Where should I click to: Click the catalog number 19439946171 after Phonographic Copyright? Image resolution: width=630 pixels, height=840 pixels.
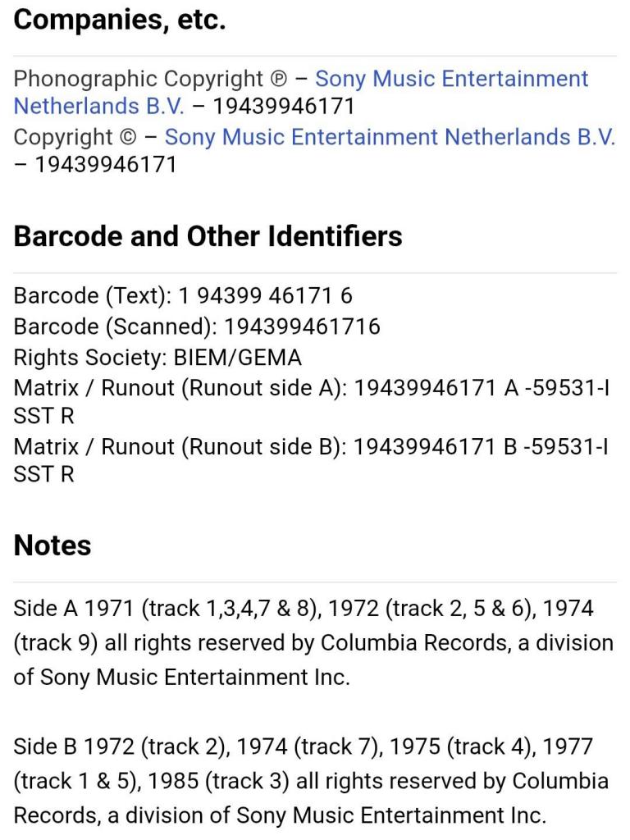click(284, 106)
